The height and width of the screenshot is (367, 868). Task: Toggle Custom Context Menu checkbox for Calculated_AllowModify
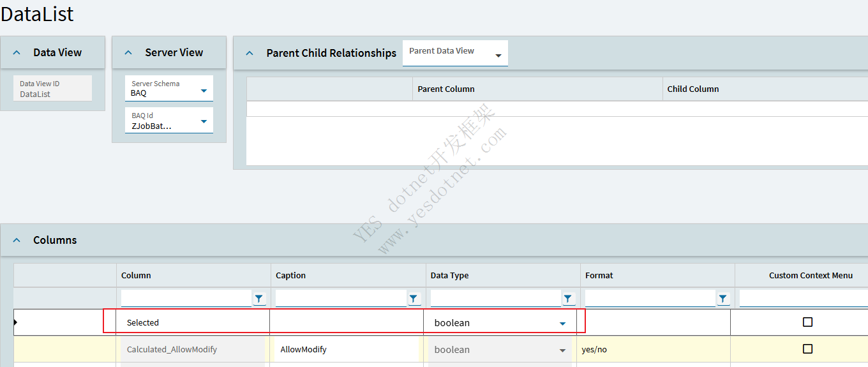click(807, 349)
